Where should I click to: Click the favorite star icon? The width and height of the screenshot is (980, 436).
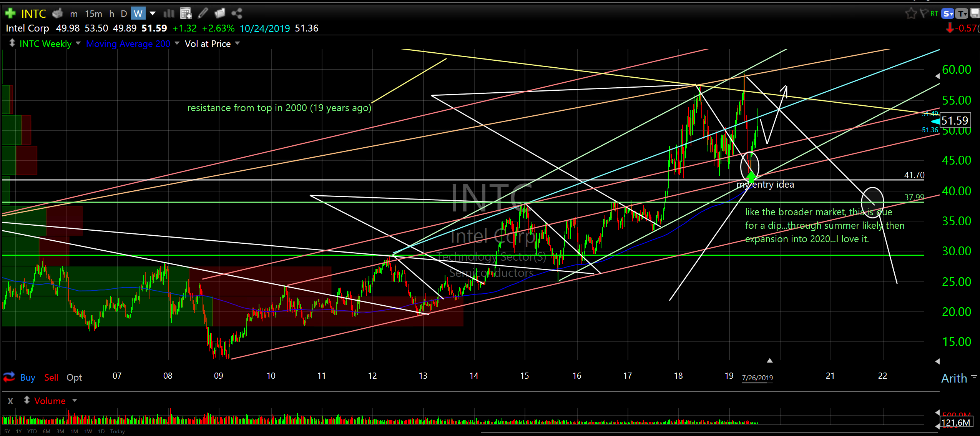[910, 13]
